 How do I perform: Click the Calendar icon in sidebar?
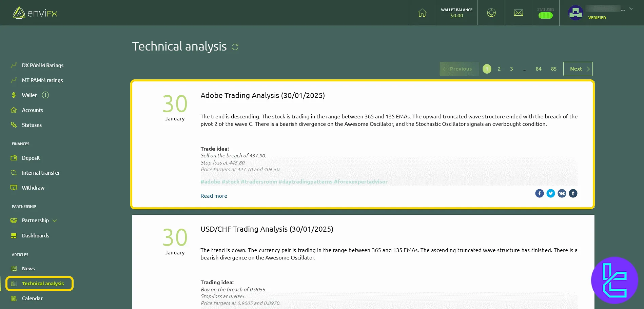coord(14,298)
